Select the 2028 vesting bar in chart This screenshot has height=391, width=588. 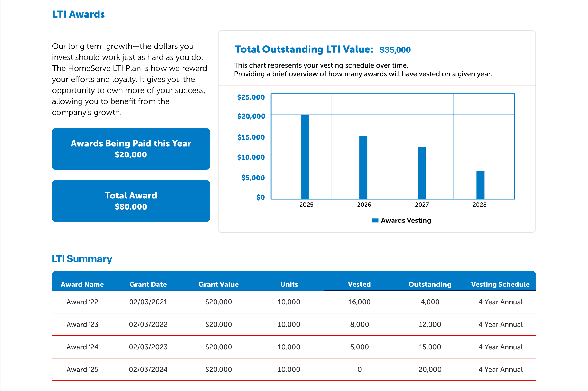tap(480, 185)
